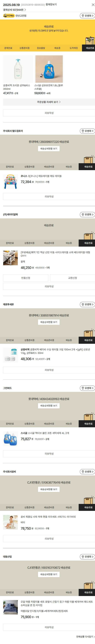Tap 유병화 location pin for 안산고잔점
Viewport: 95px width, 644px height.
click(x=87, y=16)
